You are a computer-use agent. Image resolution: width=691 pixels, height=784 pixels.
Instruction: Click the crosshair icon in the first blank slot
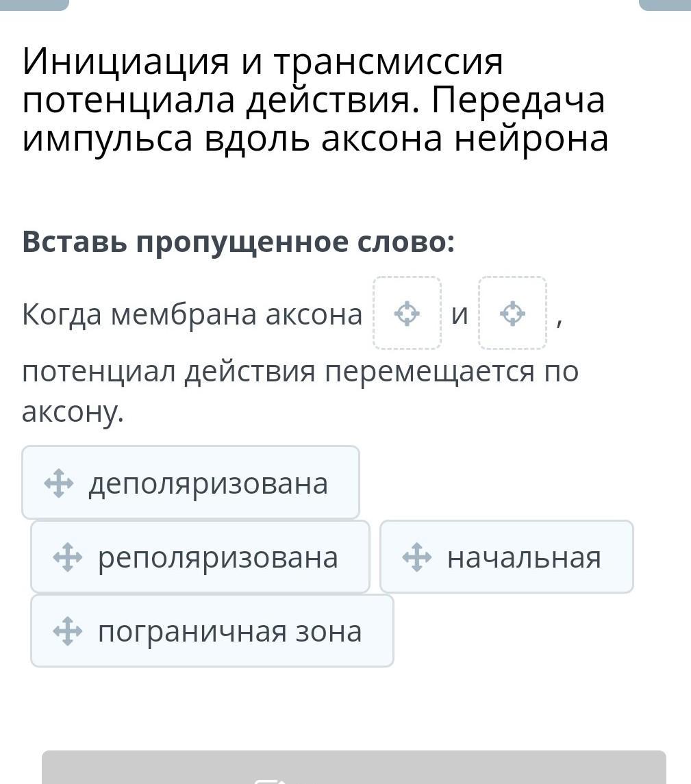click(x=407, y=314)
